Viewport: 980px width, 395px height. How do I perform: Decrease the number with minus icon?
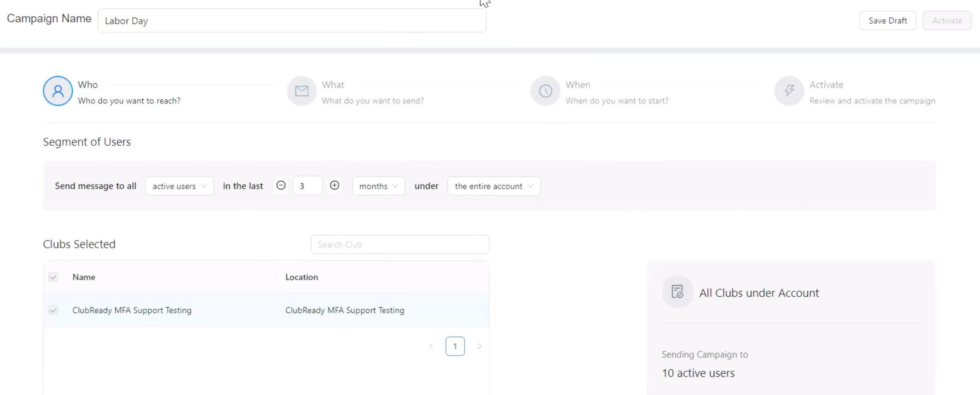(x=281, y=185)
